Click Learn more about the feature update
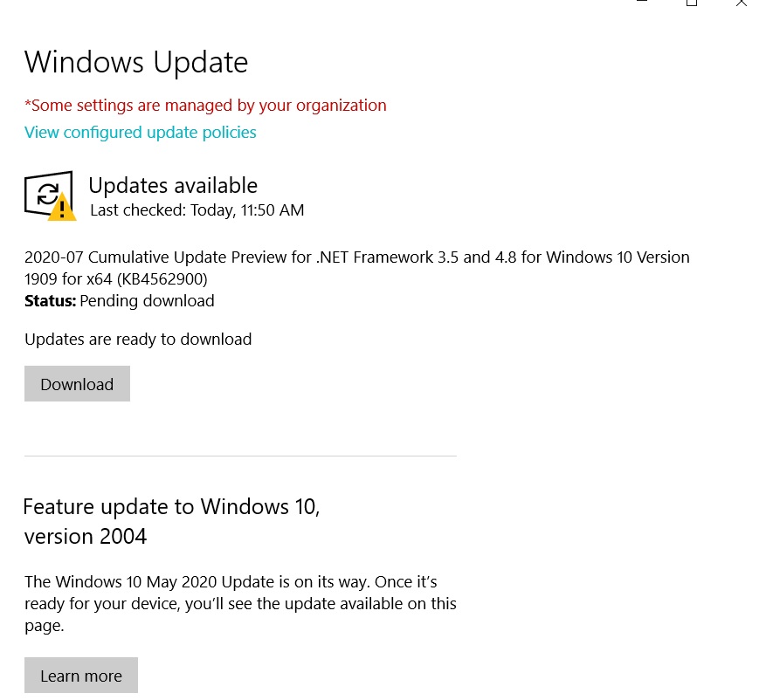 (81, 676)
